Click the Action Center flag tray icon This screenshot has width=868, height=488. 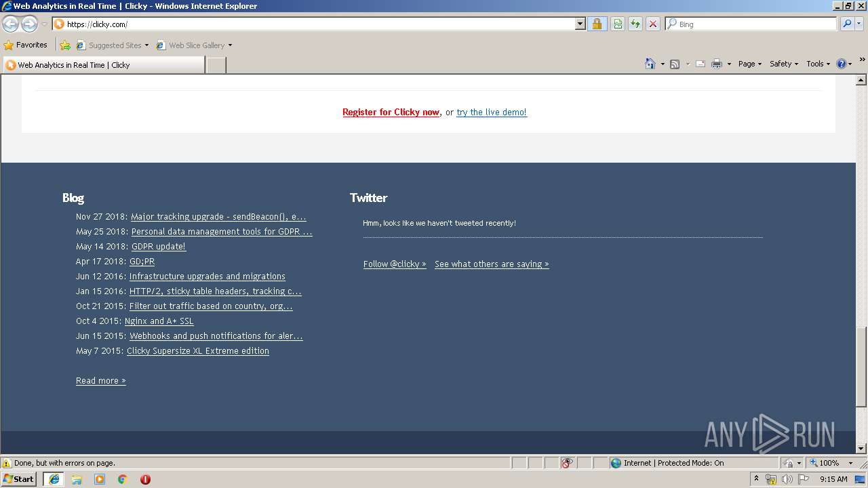pos(804,479)
